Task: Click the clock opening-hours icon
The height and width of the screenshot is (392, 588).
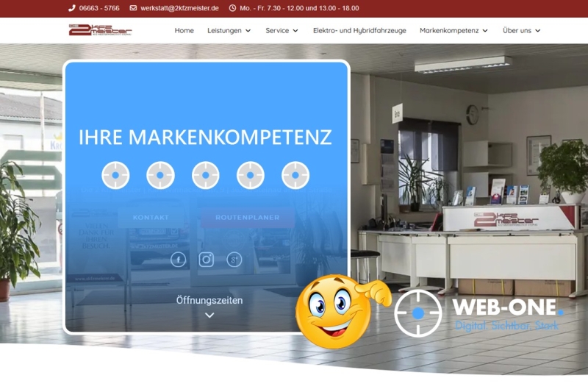Action: pyautogui.click(x=232, y=8)
